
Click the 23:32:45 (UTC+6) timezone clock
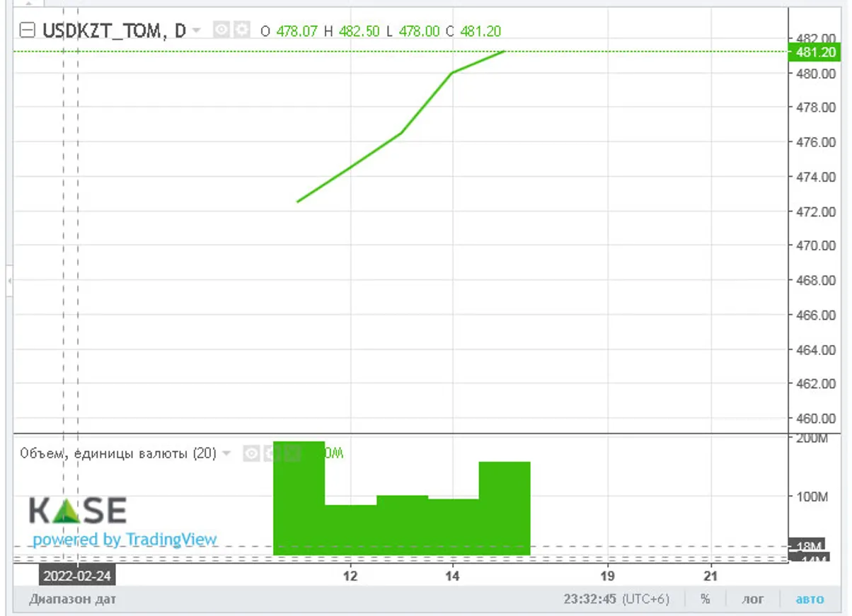click(x=616, y=599)
